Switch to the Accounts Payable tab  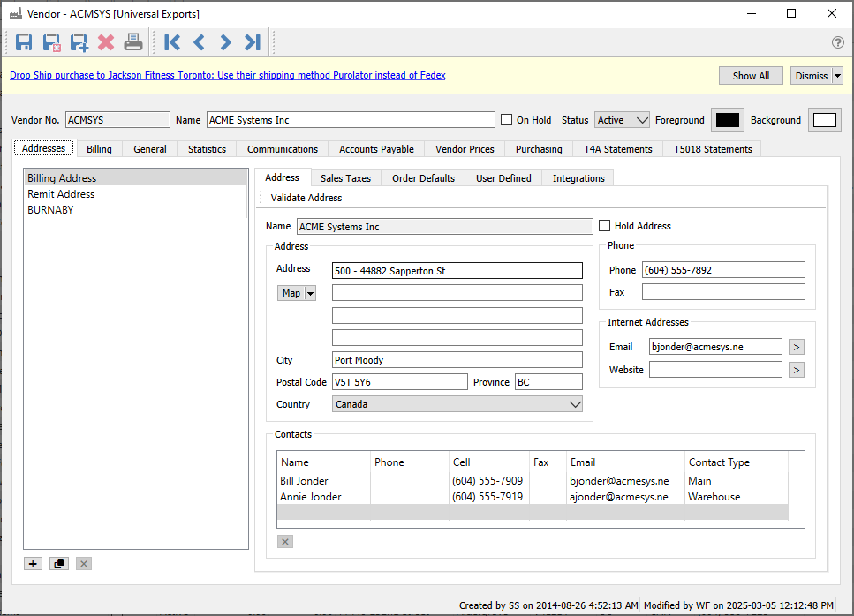tap(376, 149)
